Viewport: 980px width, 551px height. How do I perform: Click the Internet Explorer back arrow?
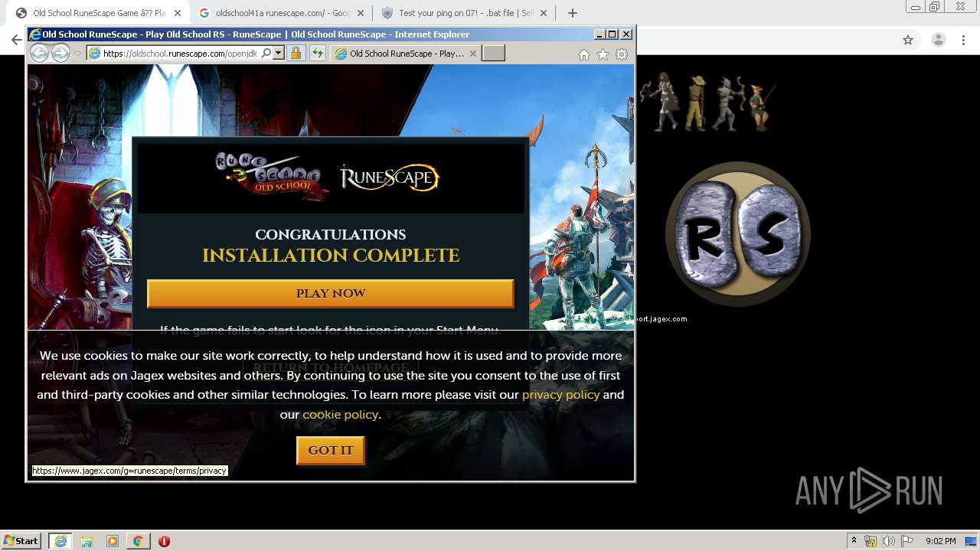pyautogui.click(x=39, y=53)
